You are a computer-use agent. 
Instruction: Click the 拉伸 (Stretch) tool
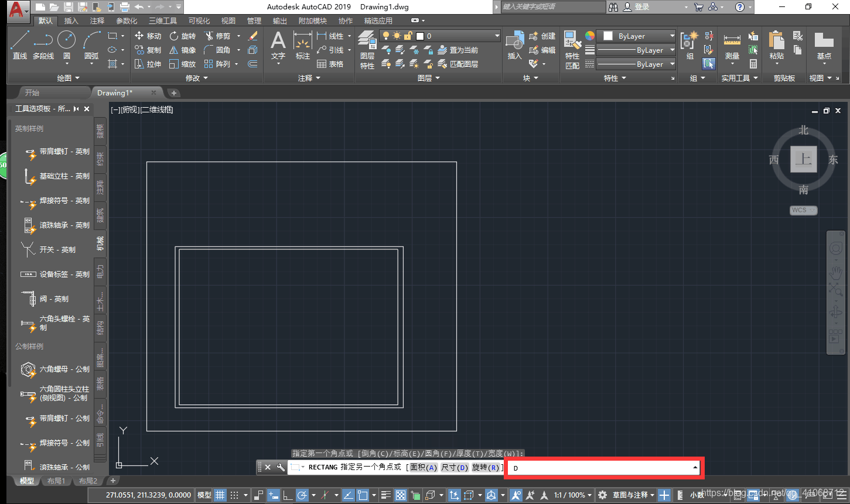pos(148,64)
